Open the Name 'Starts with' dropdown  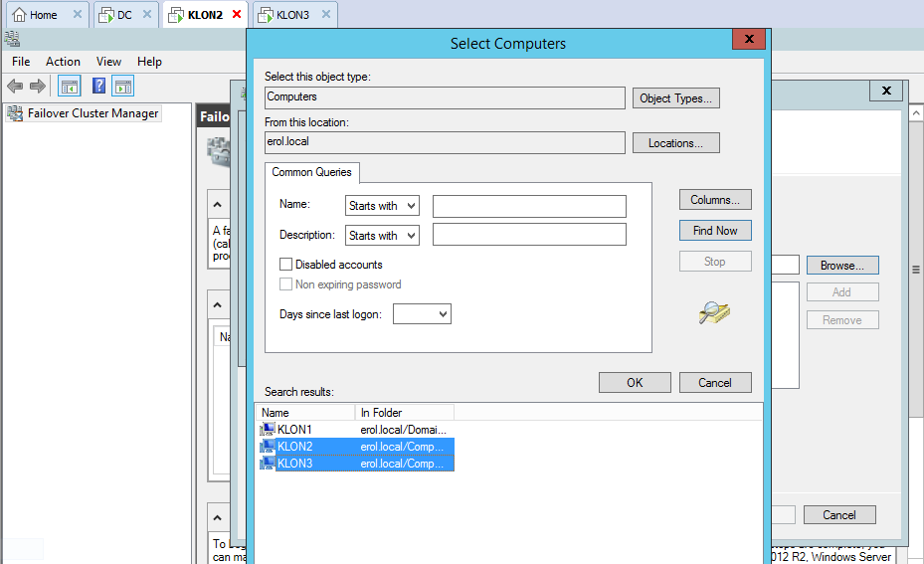(x=382, y=206)
